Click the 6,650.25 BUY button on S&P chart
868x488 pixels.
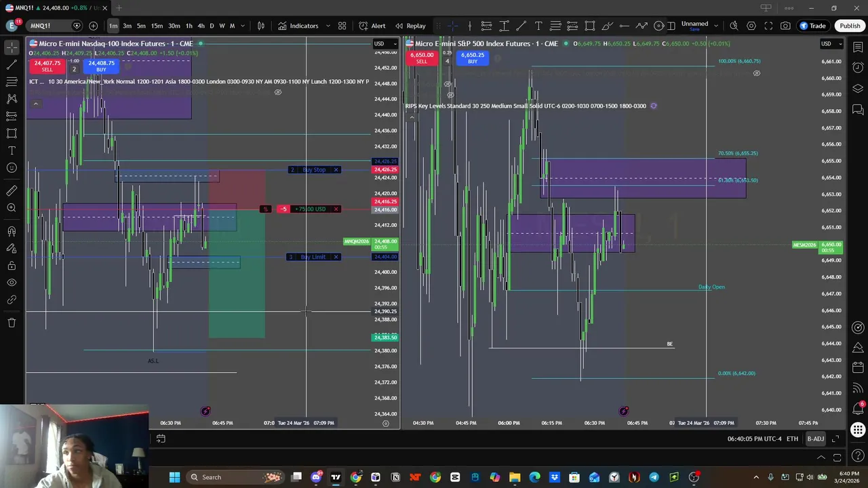click(472, 58)
